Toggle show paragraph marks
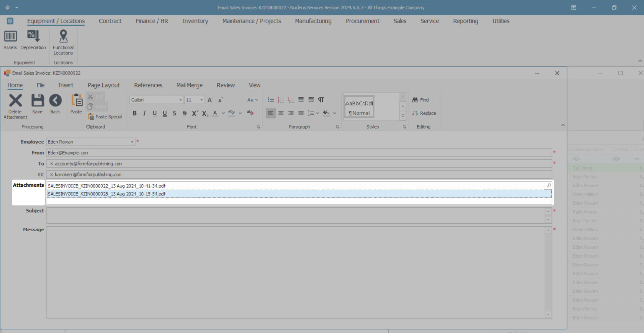644x333 pixels. click(321, 100)
